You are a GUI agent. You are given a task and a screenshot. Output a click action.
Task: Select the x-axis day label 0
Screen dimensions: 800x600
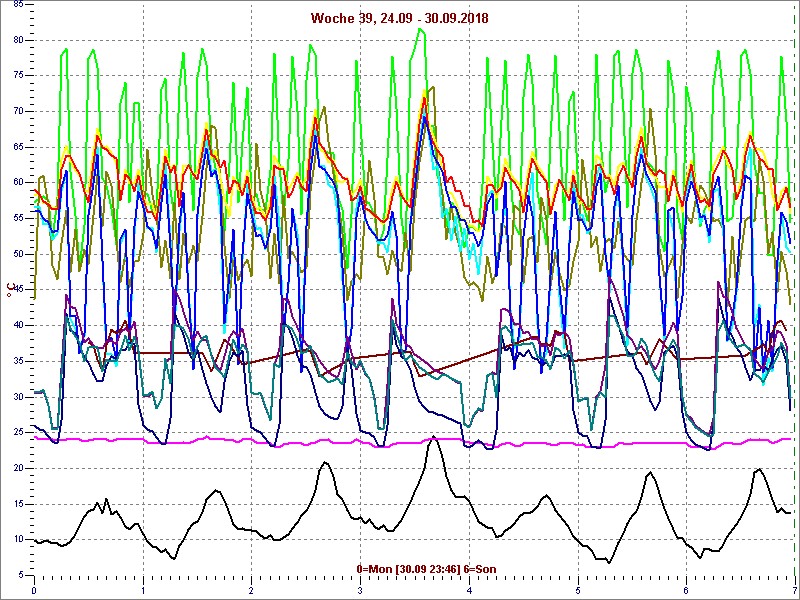(34, 590)
